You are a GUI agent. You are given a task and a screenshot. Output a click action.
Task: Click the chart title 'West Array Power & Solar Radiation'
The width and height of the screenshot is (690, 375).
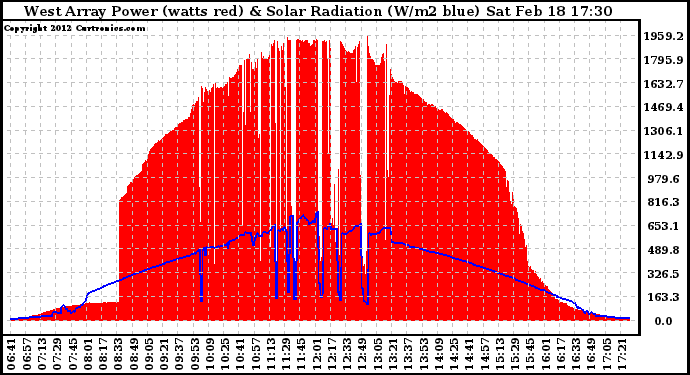[x=318, y=11]
